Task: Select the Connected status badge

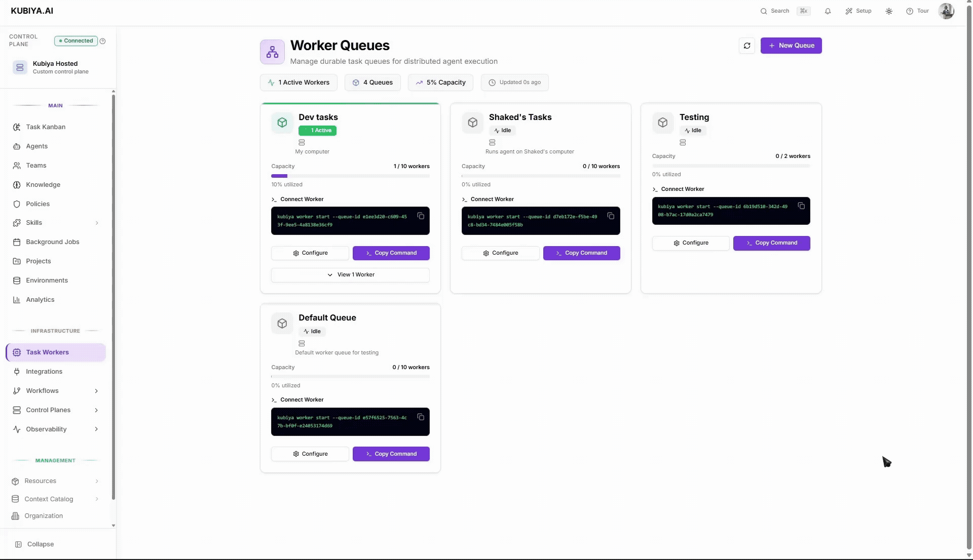Action: tap(75, 41)
